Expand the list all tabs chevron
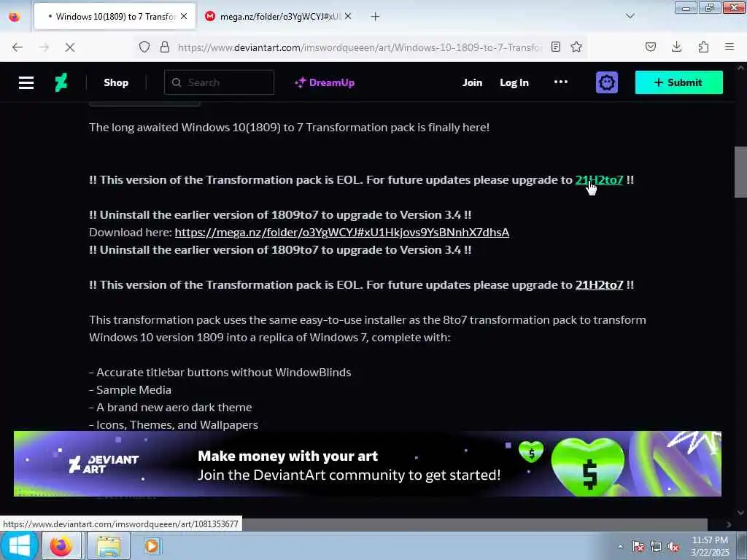The width and height of the screenshot is (747, 560). pyautogui.click(x=630, y=16)
